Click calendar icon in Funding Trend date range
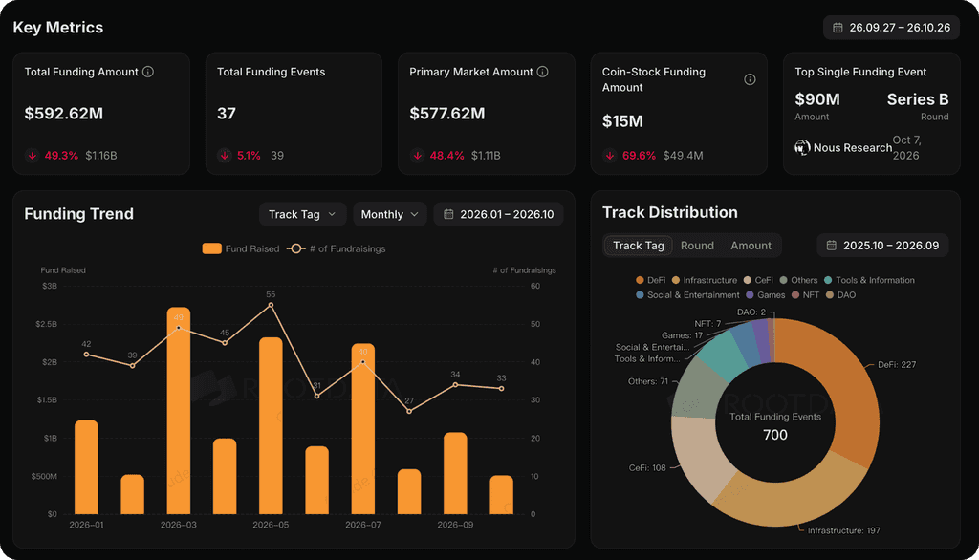The image size is (979, 560). (x=448, y=214)
